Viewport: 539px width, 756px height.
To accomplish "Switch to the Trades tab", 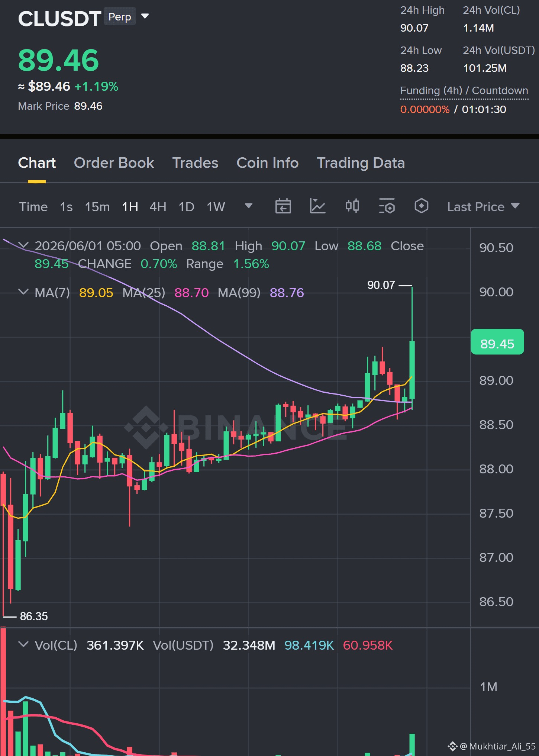I will click(x=195, y=163).
